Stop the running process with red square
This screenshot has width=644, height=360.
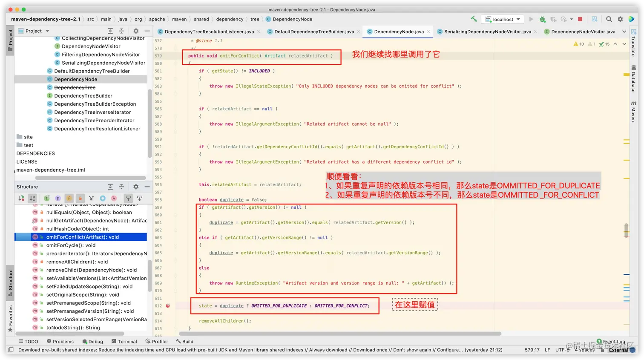click(x=580, y=19)
